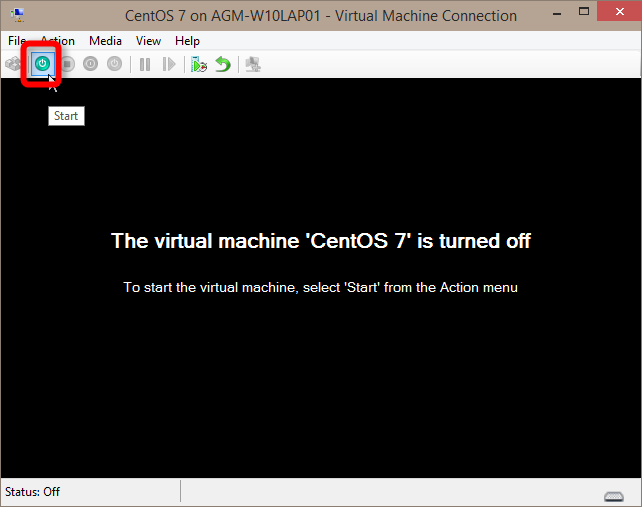Start the virtual machine with the green power button
642x507 pixels.
pos(43,64)
